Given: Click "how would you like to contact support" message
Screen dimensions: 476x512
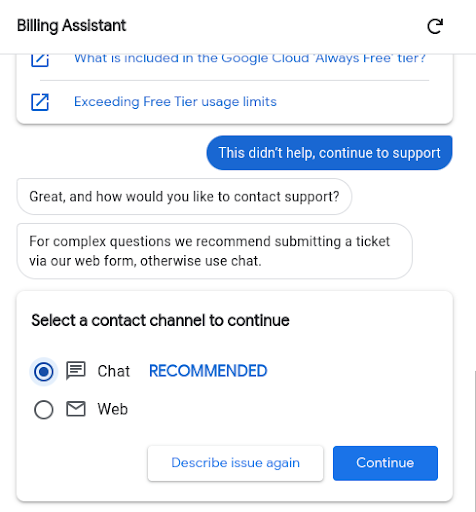Looking at the screenshot, I should click(184, 197).
